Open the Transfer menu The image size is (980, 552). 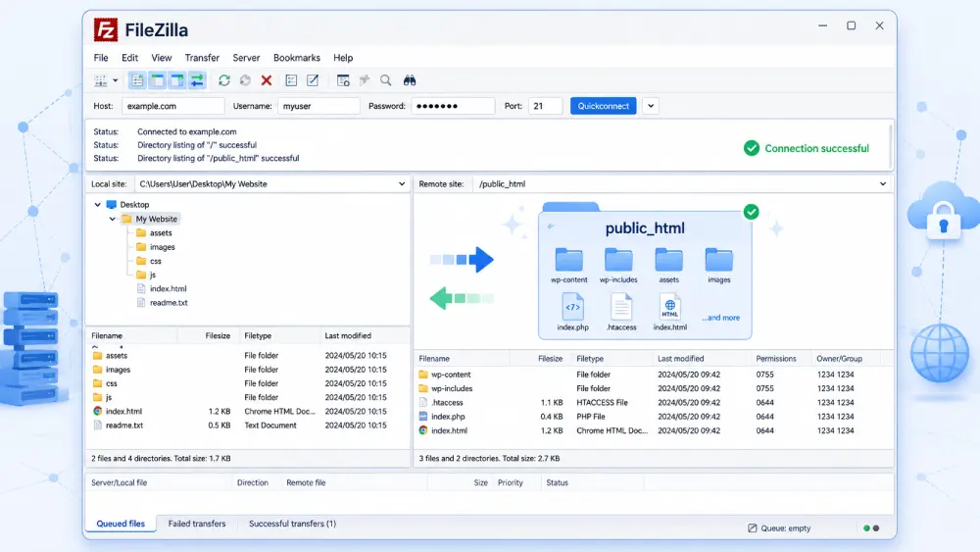pos(202,58)
